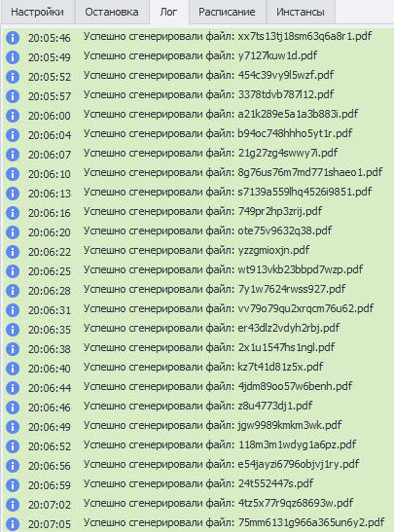Click info icon next to 20:06:59
Screen dimensions: 394x532
tap(13, 485)
